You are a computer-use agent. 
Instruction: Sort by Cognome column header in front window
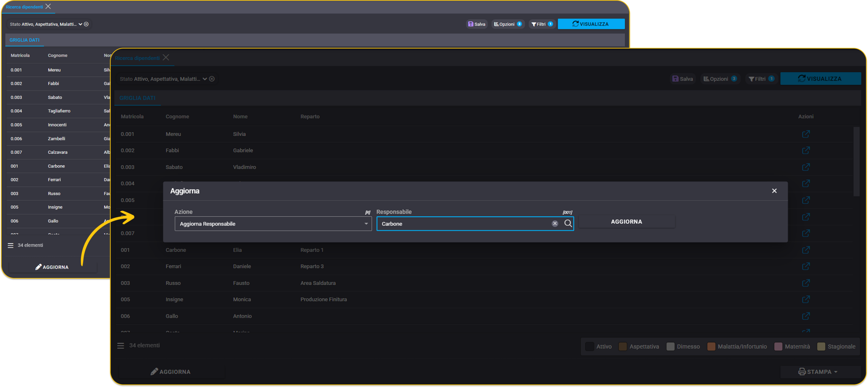177,117
